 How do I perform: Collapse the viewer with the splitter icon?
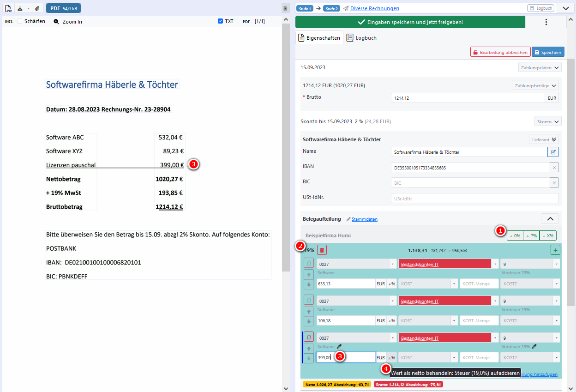coord(285,8)
